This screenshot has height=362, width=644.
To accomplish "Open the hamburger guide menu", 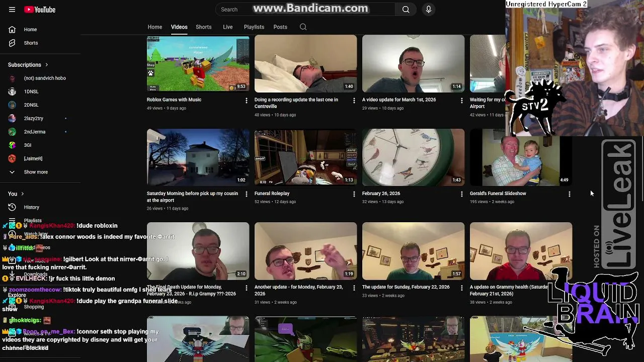I will point(12,10).
